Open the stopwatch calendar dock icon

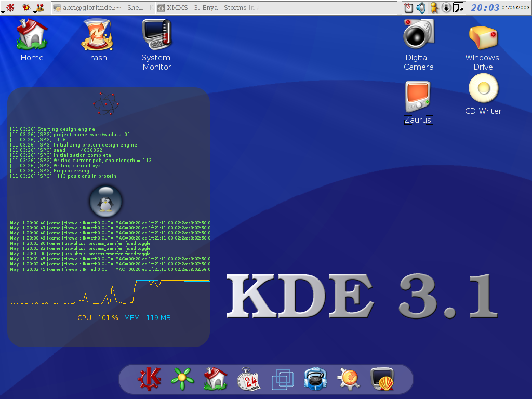pyautogui.click(x=249, y=379)
